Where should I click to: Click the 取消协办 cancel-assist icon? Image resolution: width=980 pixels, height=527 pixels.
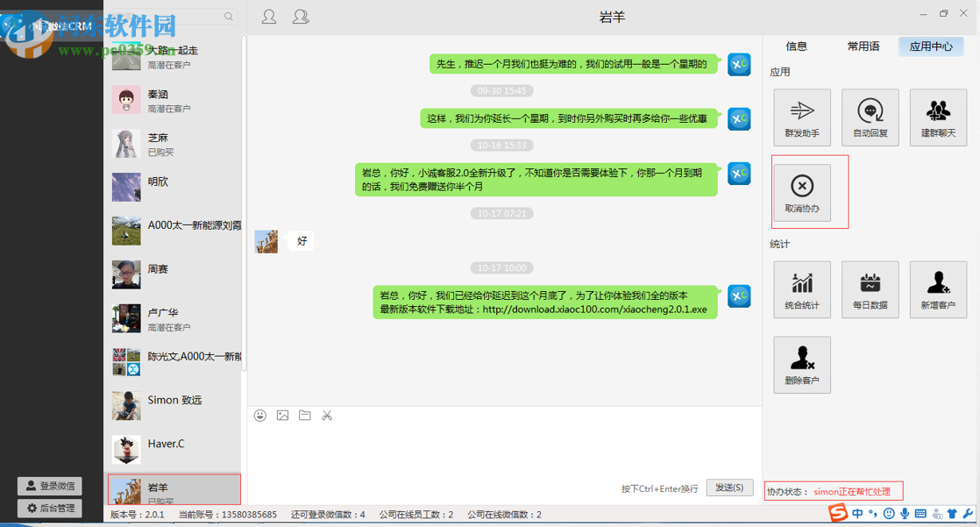[x=802, y=191]
